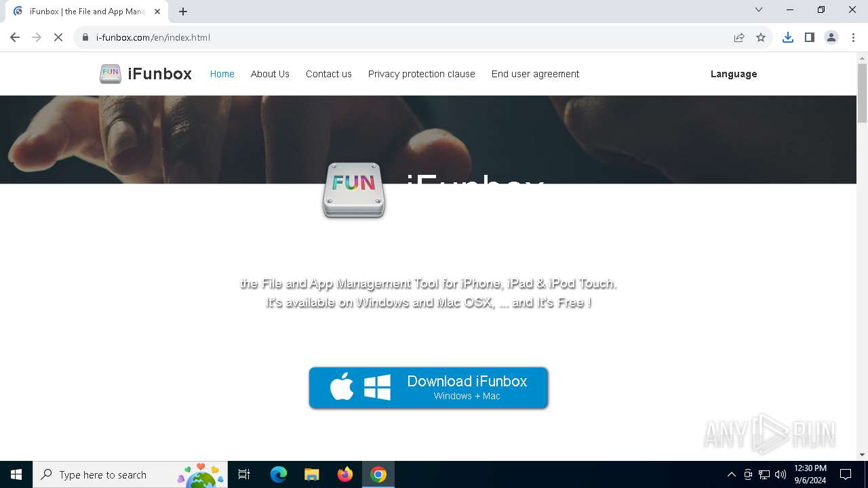
Task: Bookmark this page with the star icon
Action: 761,37
